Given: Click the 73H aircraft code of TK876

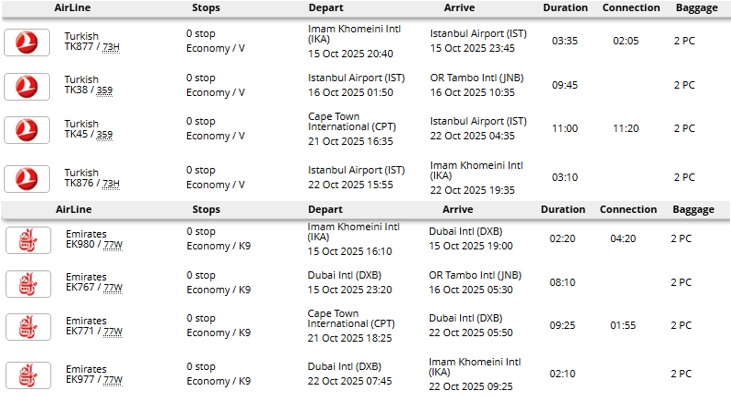Looking at the screenshot, I should click(111, 184).
